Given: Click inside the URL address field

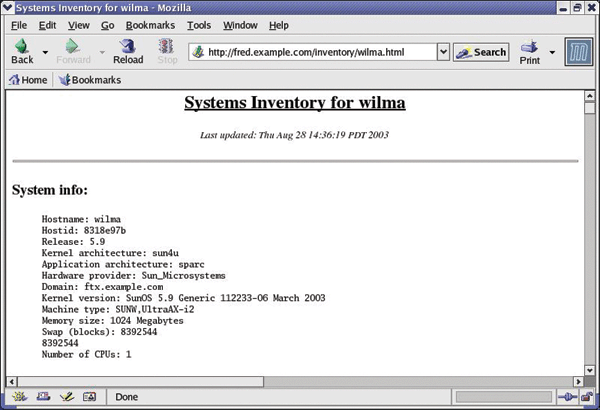Looking at the screenshot, I should tap(320, 52).
